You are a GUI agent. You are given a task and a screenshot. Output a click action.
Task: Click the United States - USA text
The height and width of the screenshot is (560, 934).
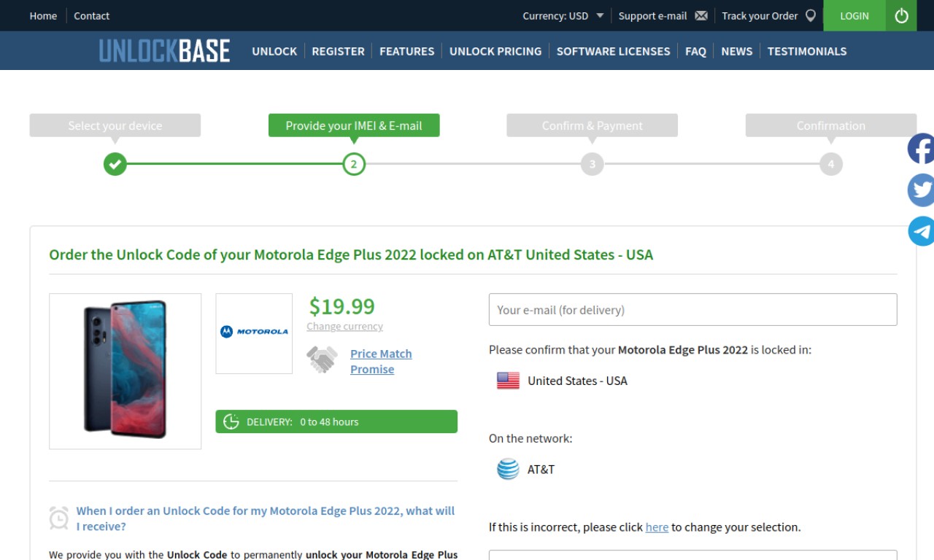[577, 381]
